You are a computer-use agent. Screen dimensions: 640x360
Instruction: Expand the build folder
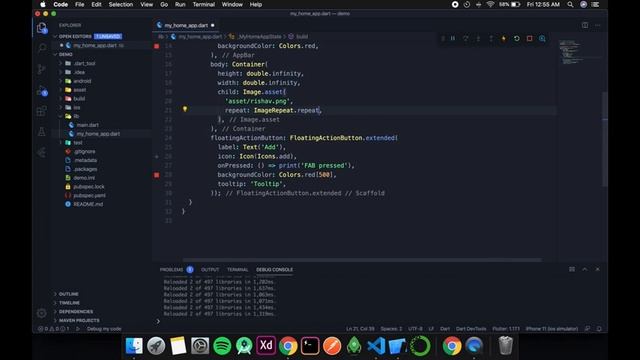(79, 98)
